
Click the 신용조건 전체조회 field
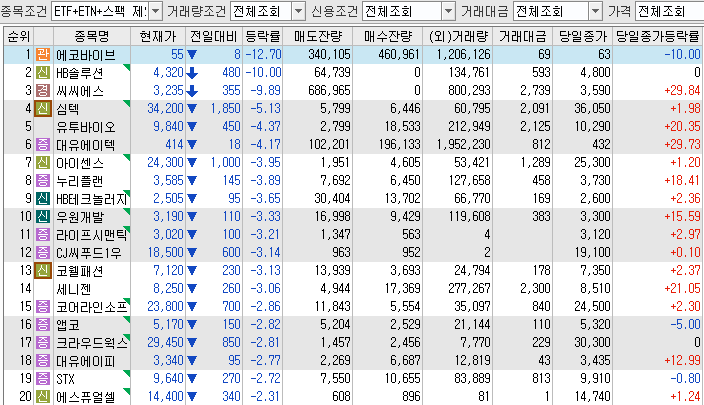(402, 11)
